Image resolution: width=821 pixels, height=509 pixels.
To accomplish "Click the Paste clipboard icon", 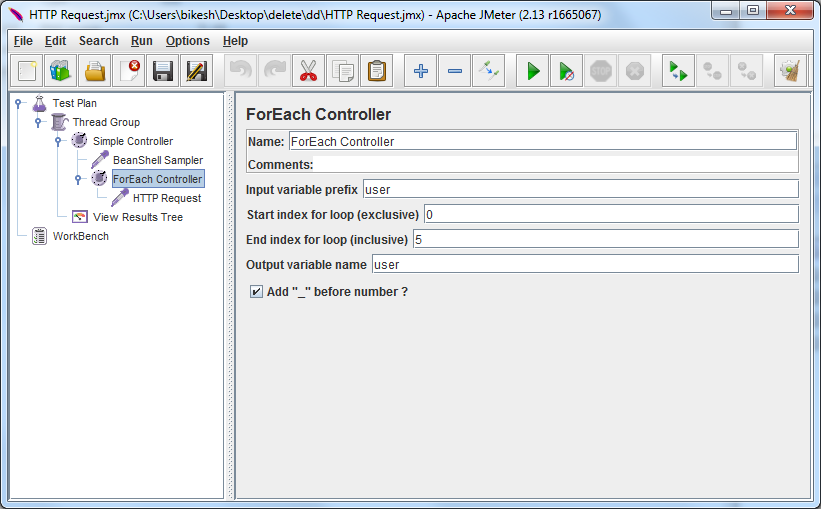I will [376, 71].
